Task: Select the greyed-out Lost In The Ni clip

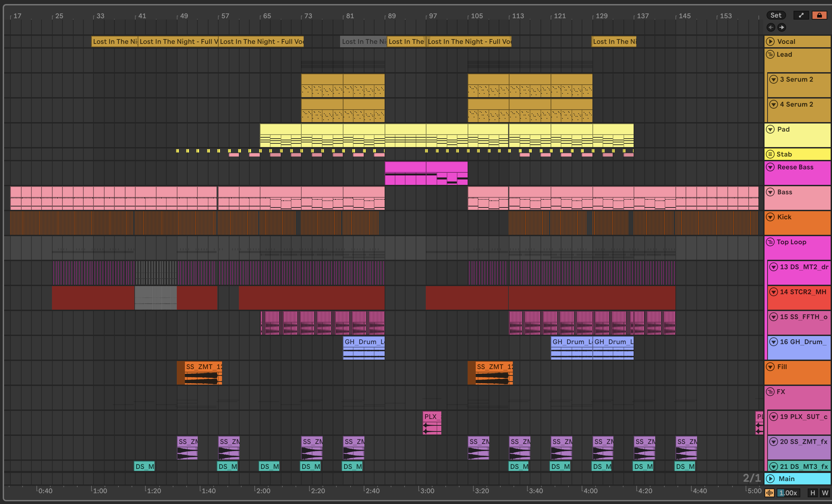Action: 363,41
